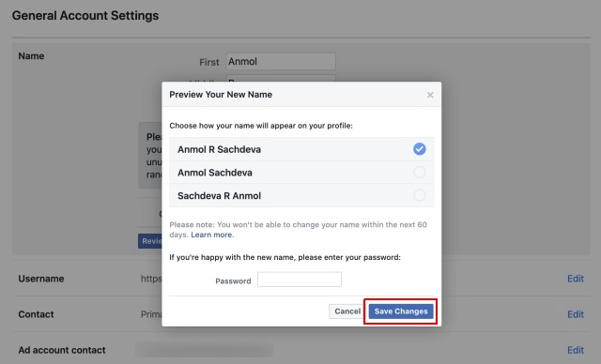Choose the Anmol Sachdeva radio button
Viewport: 601px width, 364px height.
(420, 173)
